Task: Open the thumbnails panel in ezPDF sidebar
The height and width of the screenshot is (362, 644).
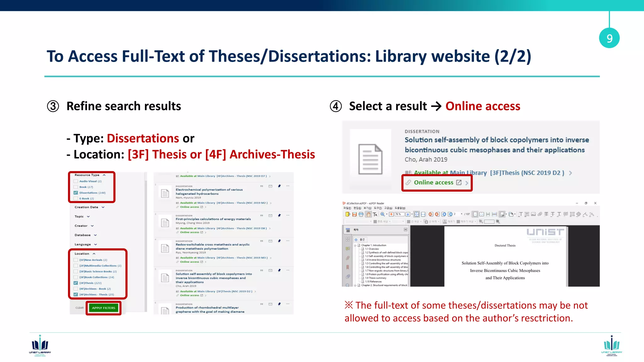Action: pyautogui.click(x=348, y=239)
